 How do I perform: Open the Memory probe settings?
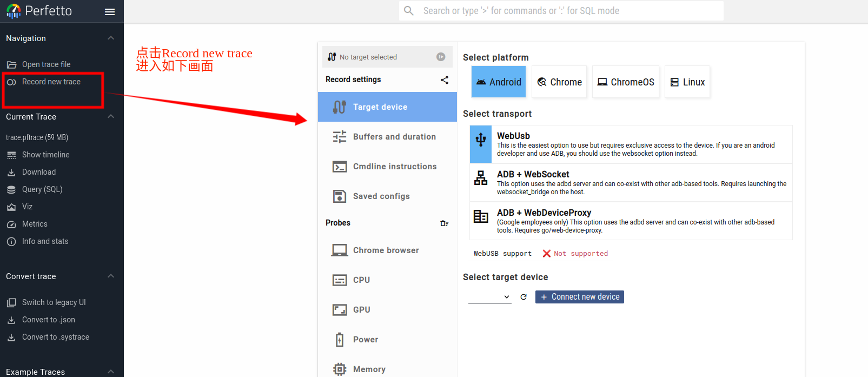387,369
